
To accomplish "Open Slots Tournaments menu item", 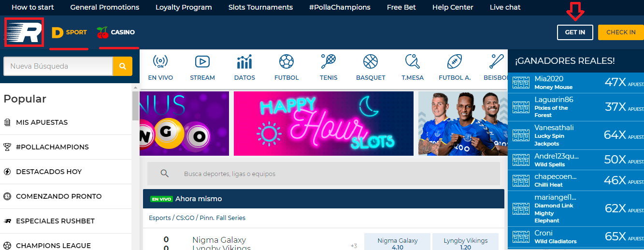I will tap(260, 7).
